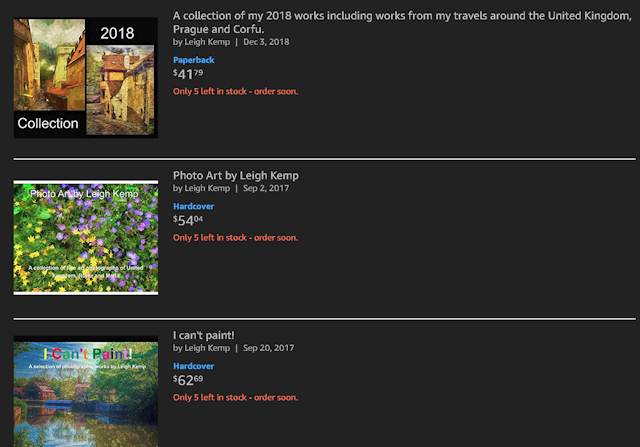Click the $54.04 price
Screen dimensions: 640x447
click(188, 220)
